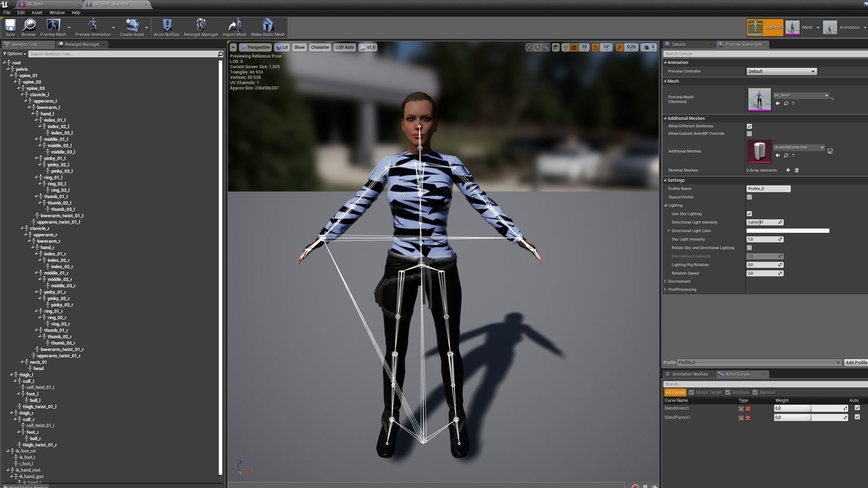868x488 pixels.
Task: Switch to Mesh editor mode icon
Action: click(x=793, y=28)
